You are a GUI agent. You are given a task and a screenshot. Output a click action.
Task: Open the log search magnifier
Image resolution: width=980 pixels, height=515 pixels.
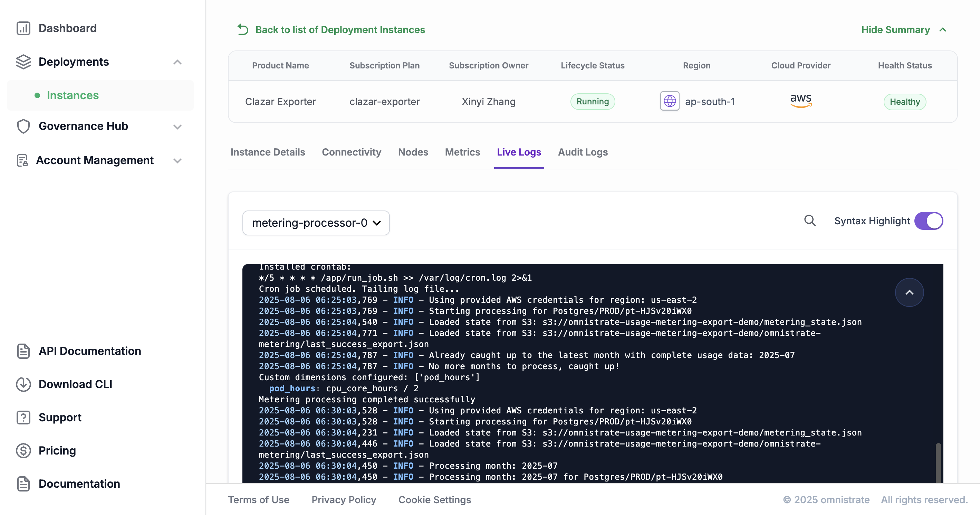[x=810, y=221]
